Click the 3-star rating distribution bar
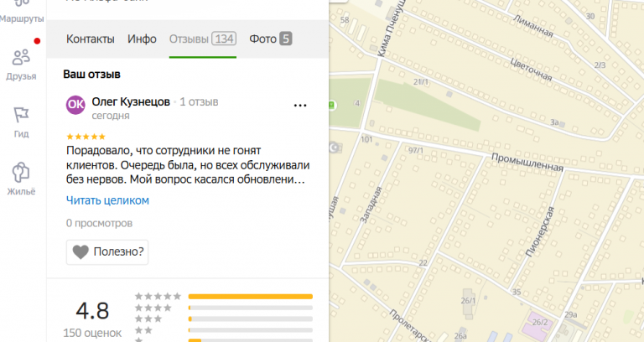This screenshot has width=644, height=342. pos(251,319)
